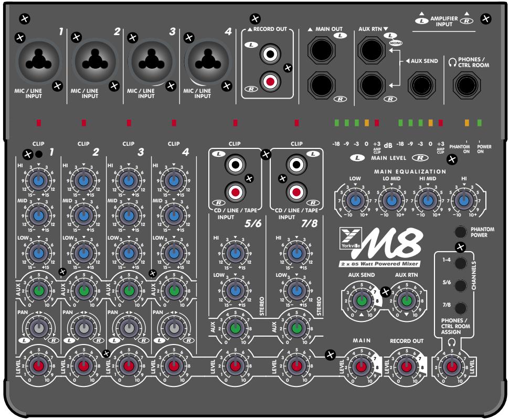
Task: Adjust channel 4 red LEVEL knob
Action: coord(174,366)
